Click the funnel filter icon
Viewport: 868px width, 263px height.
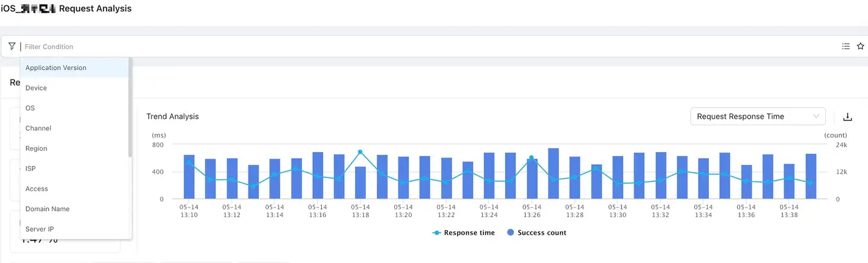(12, 46)
